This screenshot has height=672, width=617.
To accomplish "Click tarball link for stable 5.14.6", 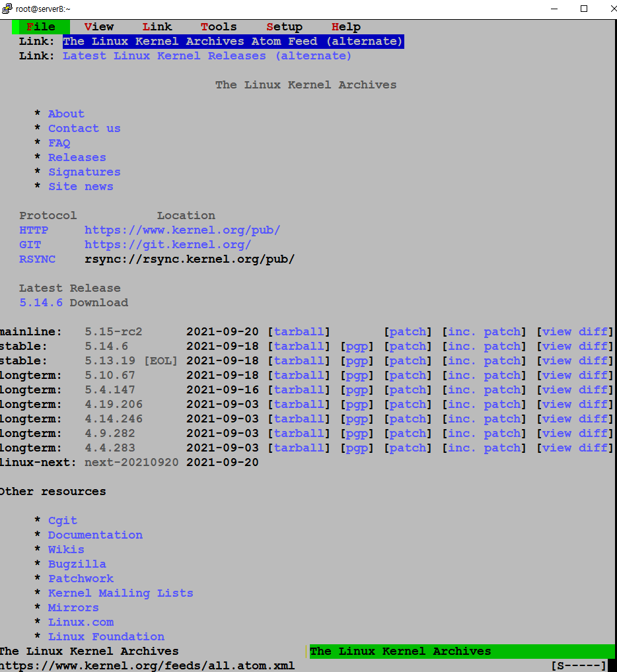I will 299,347.
